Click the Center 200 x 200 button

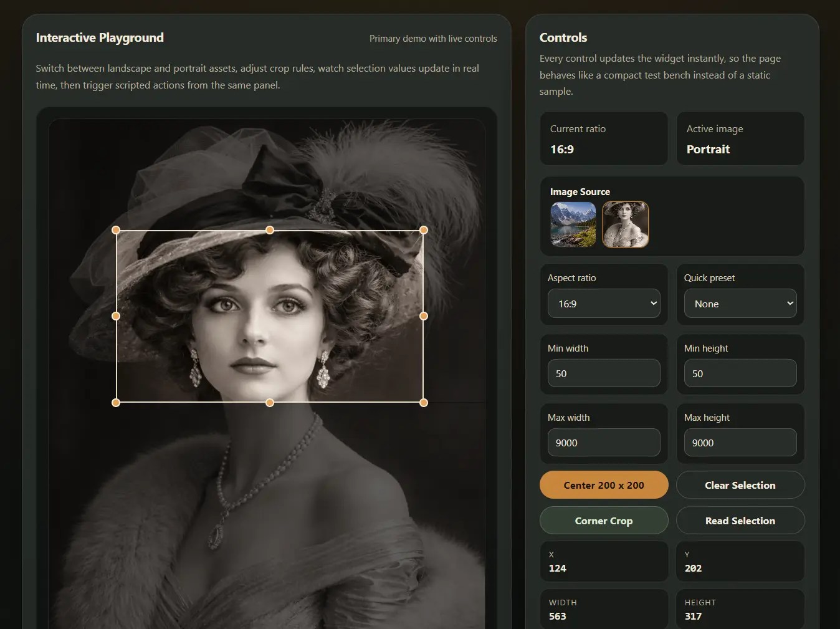603,484
